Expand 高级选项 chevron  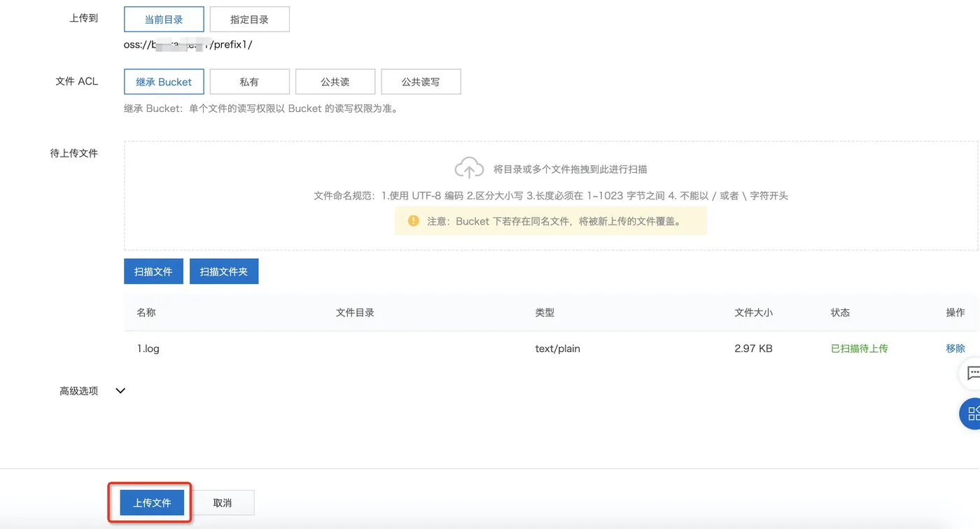pos(120,391)
